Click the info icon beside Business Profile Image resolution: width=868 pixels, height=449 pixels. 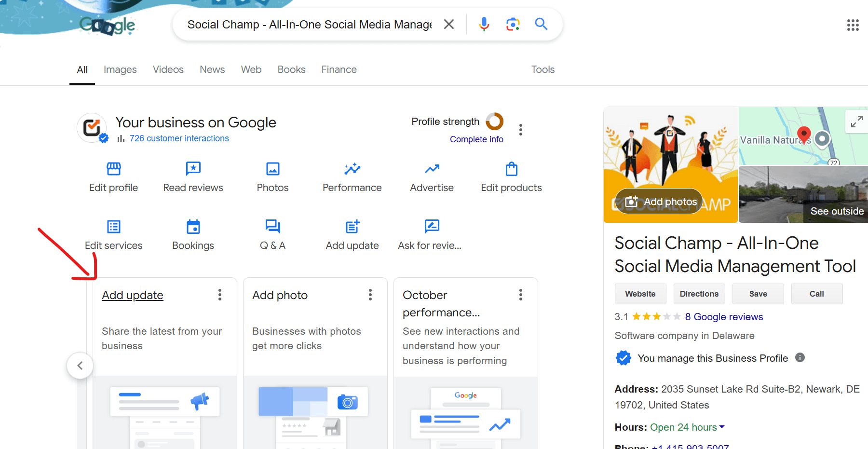tap(800, 357)
